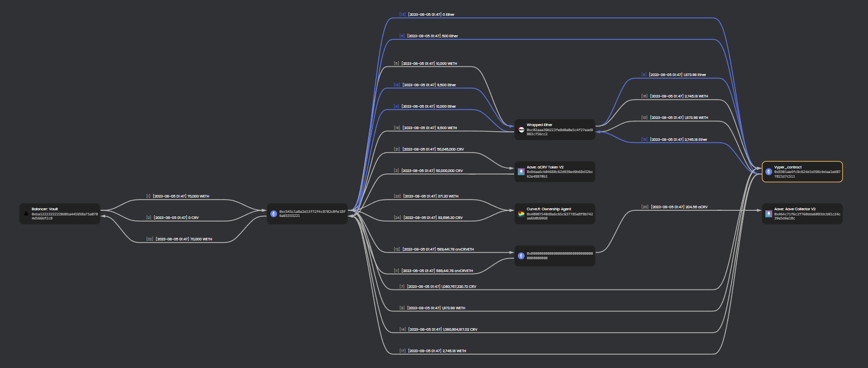
Task: Select edge label [20] 204.56 aCRV
Action: click(675, 207)
